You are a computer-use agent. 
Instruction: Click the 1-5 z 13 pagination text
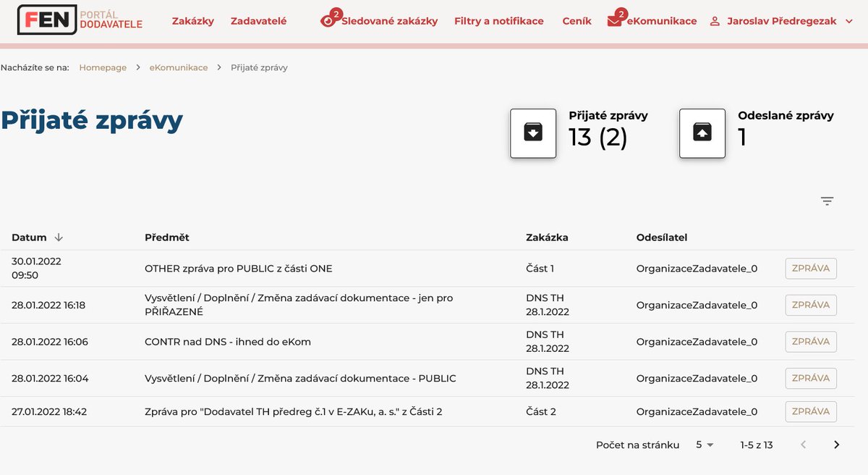(757, 445)
